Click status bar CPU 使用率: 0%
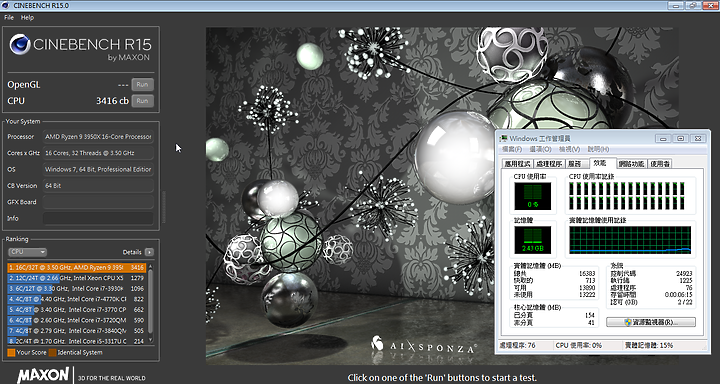Image resolution: width=720 pixels, height=384 pixels. pyautogui.click(x=579, y=345)
